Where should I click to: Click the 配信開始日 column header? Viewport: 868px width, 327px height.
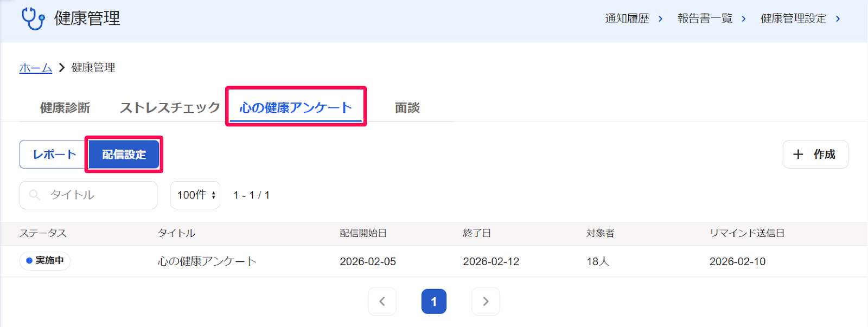[x=363, y=233]
